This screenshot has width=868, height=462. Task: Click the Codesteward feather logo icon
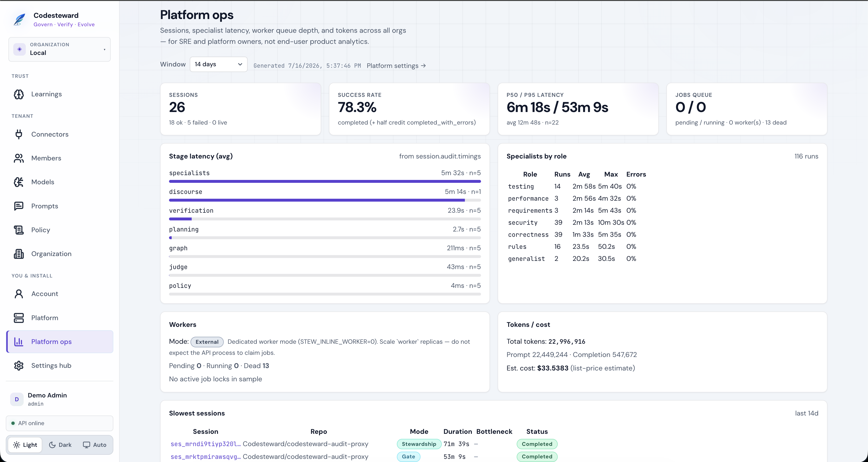pyautogui.click(x=19, y=20)
